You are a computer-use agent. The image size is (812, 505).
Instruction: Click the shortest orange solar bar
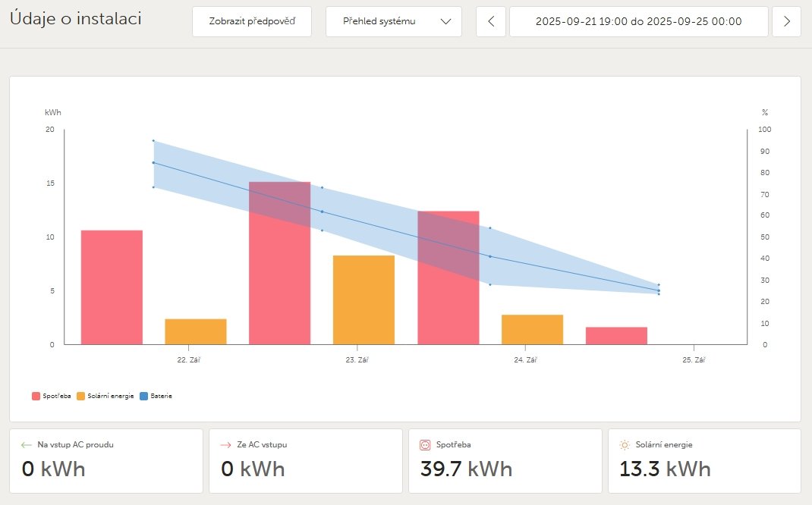point(195,331)
